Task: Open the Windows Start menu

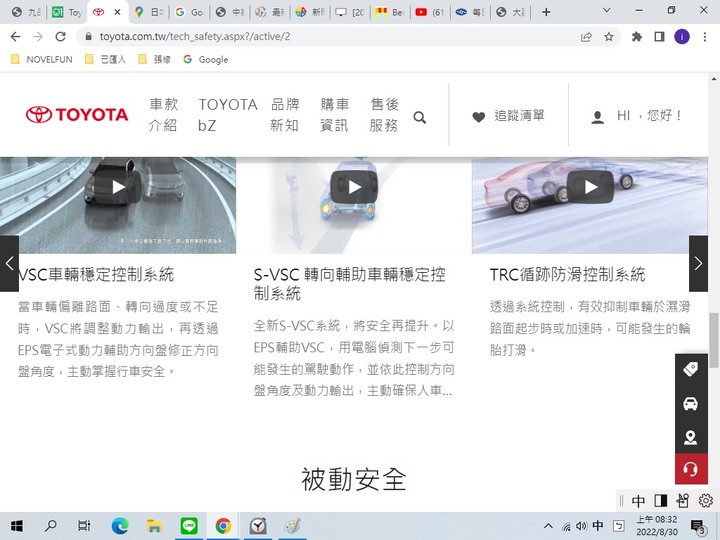Action: pos(17,526)
